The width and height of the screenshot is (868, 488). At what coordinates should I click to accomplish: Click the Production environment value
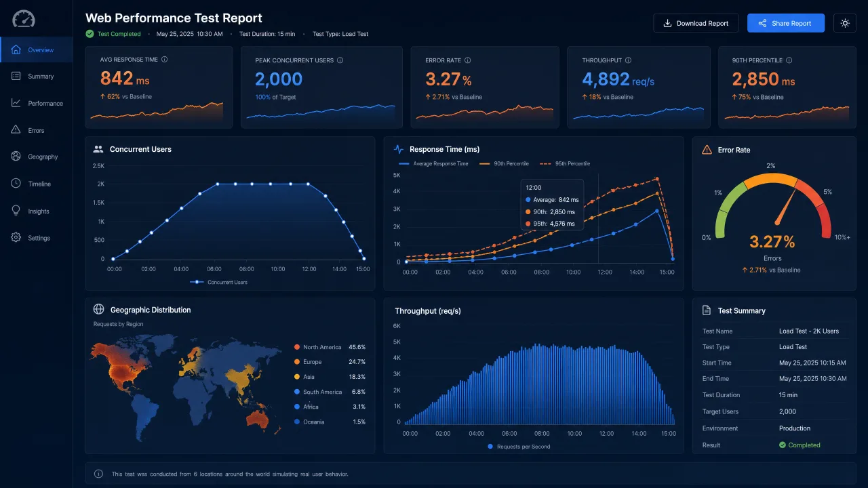tap(795, 428)
